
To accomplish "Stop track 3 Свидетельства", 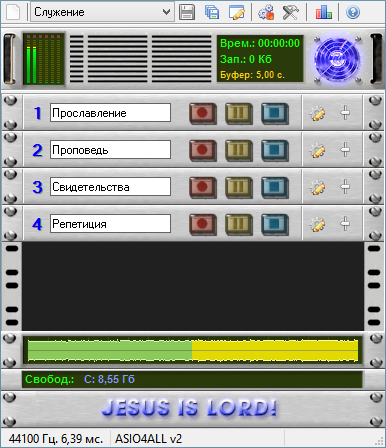I will (x=275, y=187).
